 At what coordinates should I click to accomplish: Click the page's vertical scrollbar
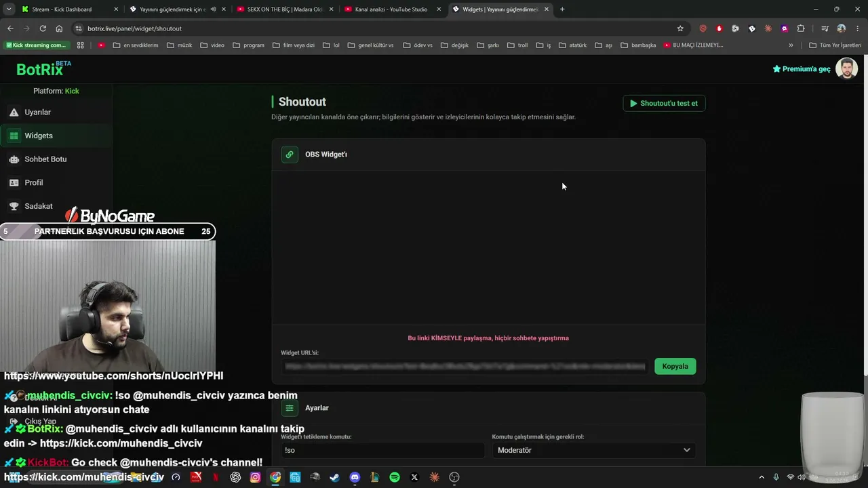click(865, 217)
